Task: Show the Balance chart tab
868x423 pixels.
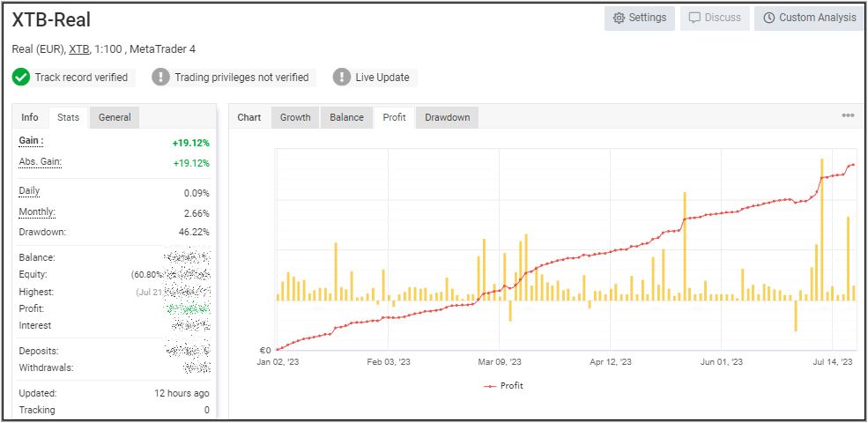Action: pyautogui.click(x=346, y=117)
